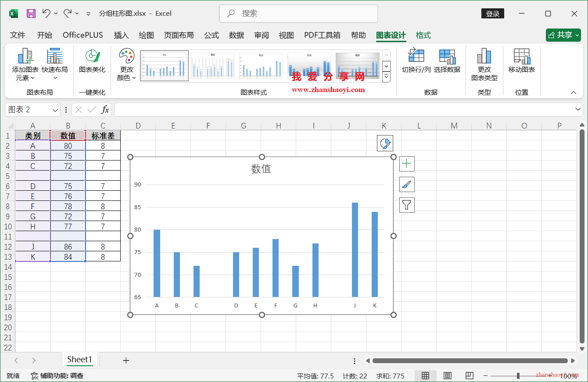The height and width of the screenshot is (382, 588).
Task: Enable the chart styles brush button
Action: (407, 184)
